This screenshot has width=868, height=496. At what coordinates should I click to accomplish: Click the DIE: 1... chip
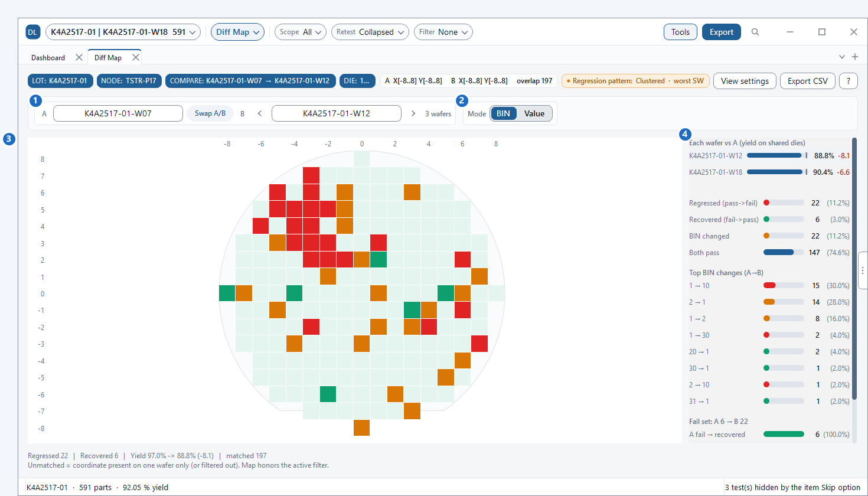(x=357, y=81)
